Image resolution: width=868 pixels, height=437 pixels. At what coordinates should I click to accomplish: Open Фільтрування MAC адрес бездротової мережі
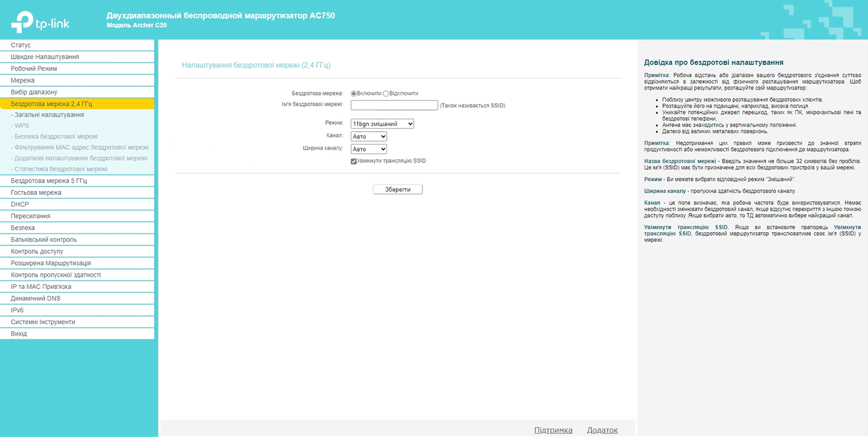[x=81, y=148]
